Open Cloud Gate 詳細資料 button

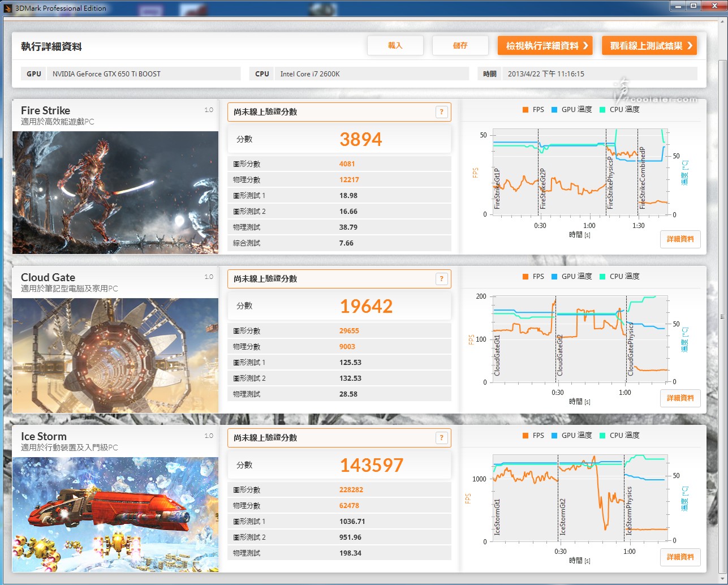pos(680,398)
